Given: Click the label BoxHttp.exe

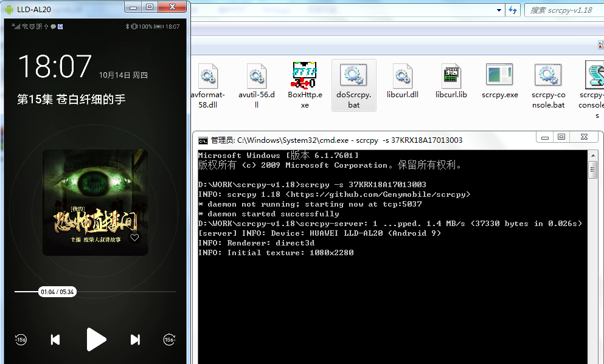Looking at the screenshot, I should point(305,100).
